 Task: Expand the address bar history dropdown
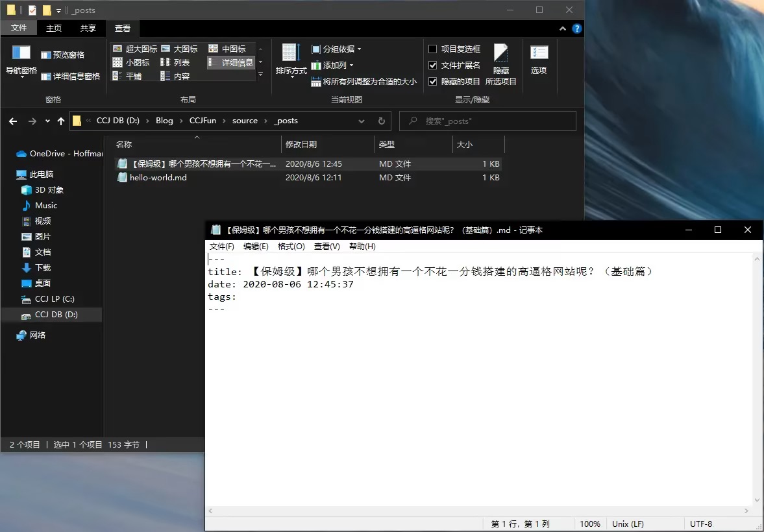coord(362,121)
